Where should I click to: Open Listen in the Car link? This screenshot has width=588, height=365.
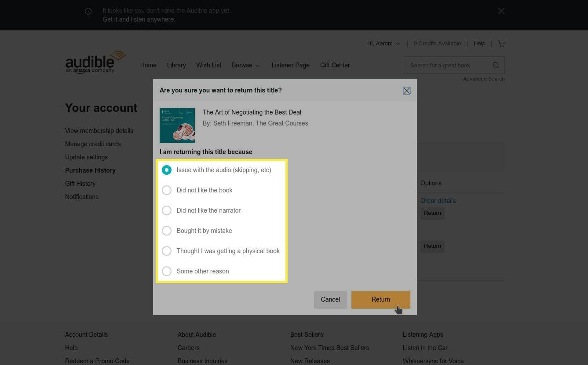coord(425,348)
